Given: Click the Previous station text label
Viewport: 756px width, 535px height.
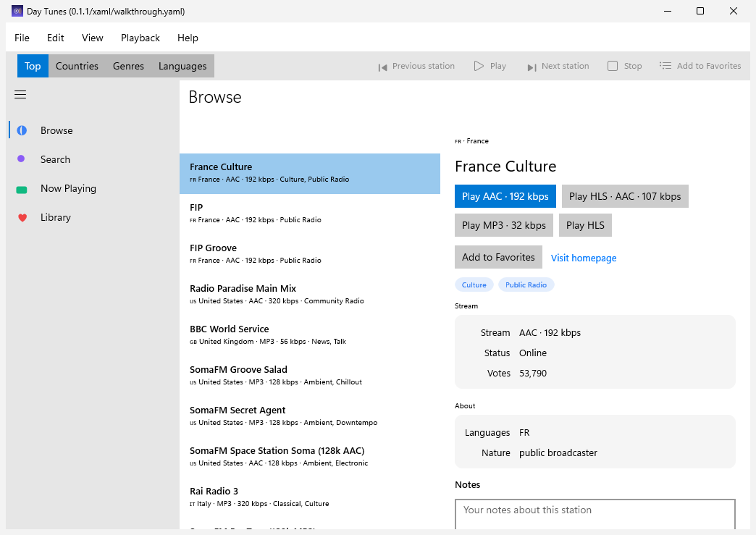Looking at the screenshot, I should pos(424,66).
